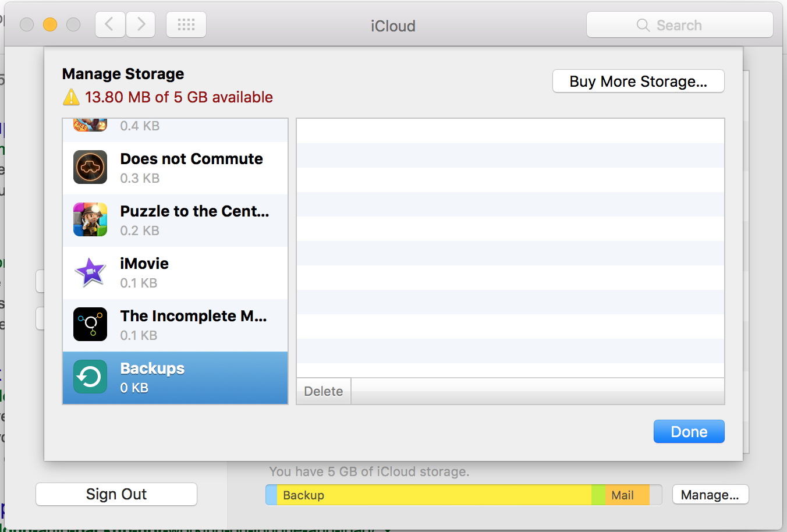
Task: Go back with the toolbar back arrow
Action: [x=110, y=24]
